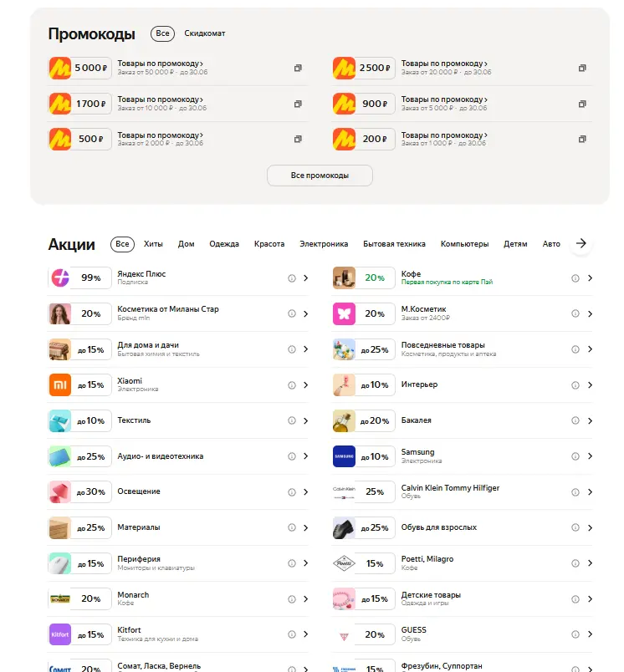Show info for Повседневные товары
The height and width of the screenshot is (672, 624).
(x=575, y=349)
